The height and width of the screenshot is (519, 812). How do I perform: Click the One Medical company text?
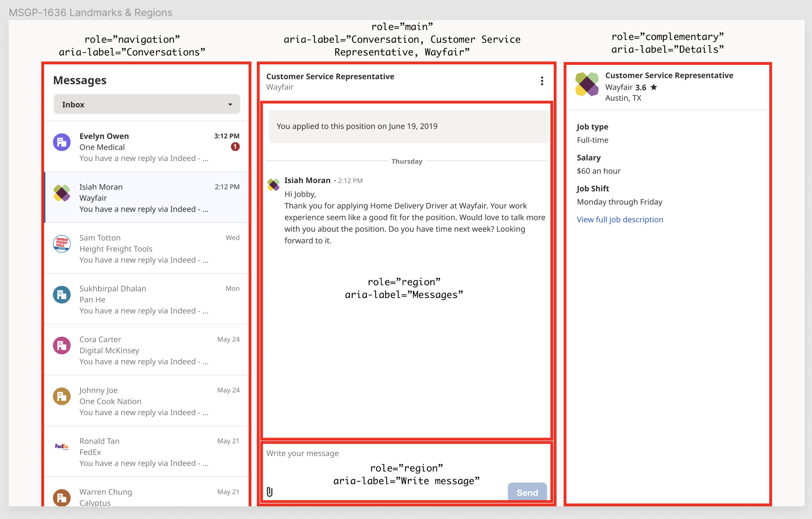point(102,147)
